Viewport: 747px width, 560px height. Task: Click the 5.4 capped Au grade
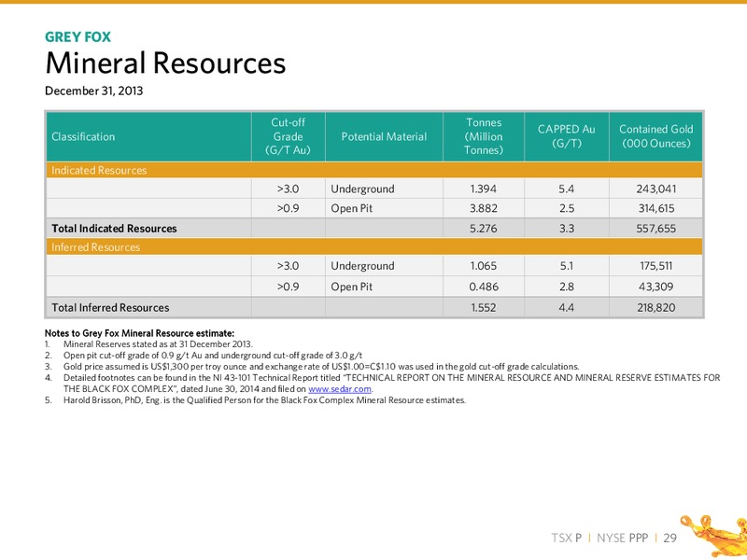click(x=567, y=189)
